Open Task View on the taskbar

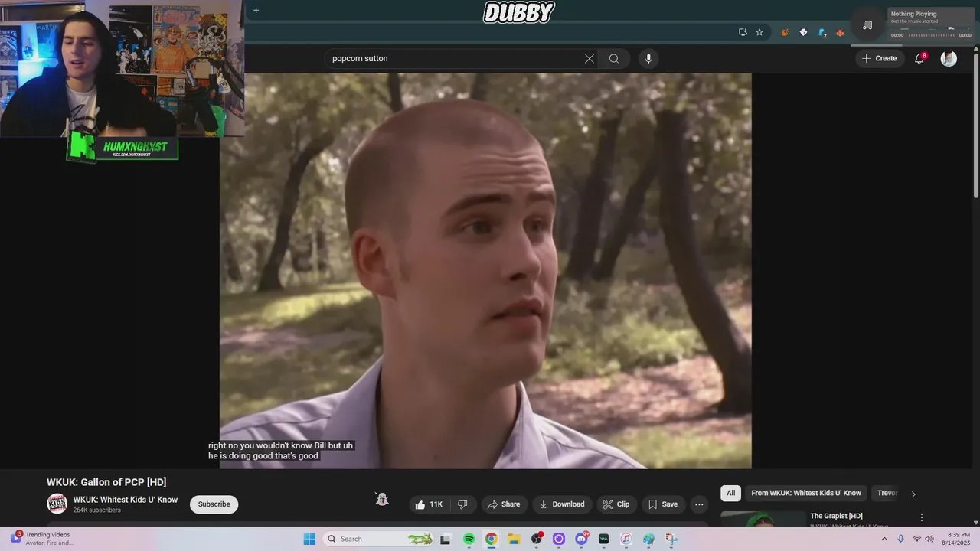[x=446, y=539]
